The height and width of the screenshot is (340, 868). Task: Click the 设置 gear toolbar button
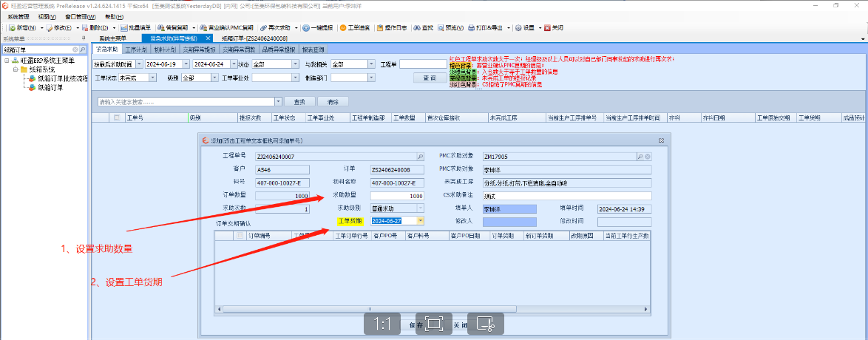(524, 27)
